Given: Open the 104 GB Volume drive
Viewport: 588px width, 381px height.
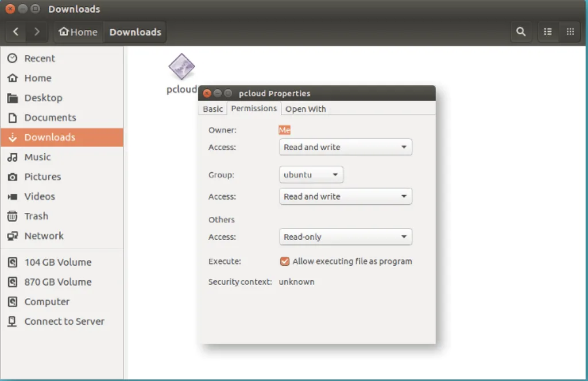Looking at the screenshot, I should click(x=57, y=262).
